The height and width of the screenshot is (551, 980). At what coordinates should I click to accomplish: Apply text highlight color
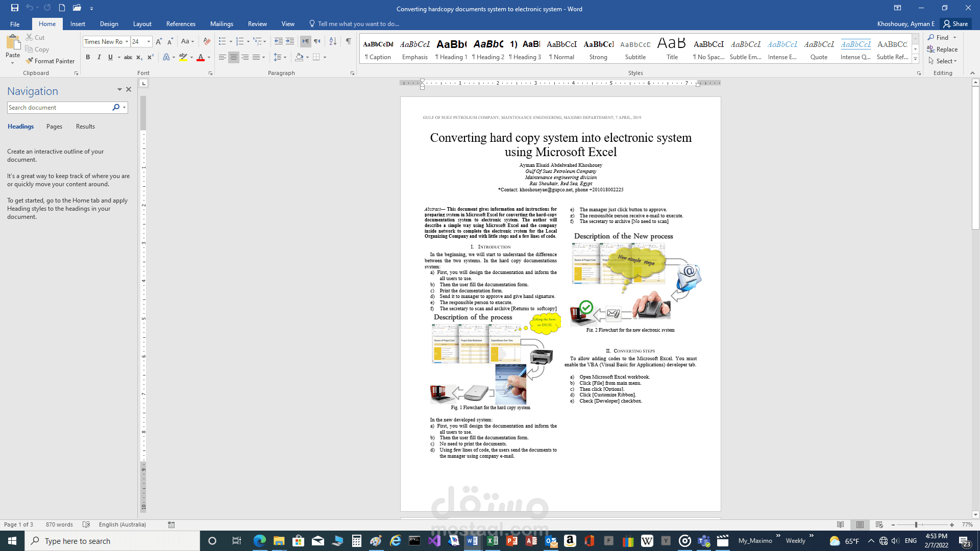click(x=184, y=57)
